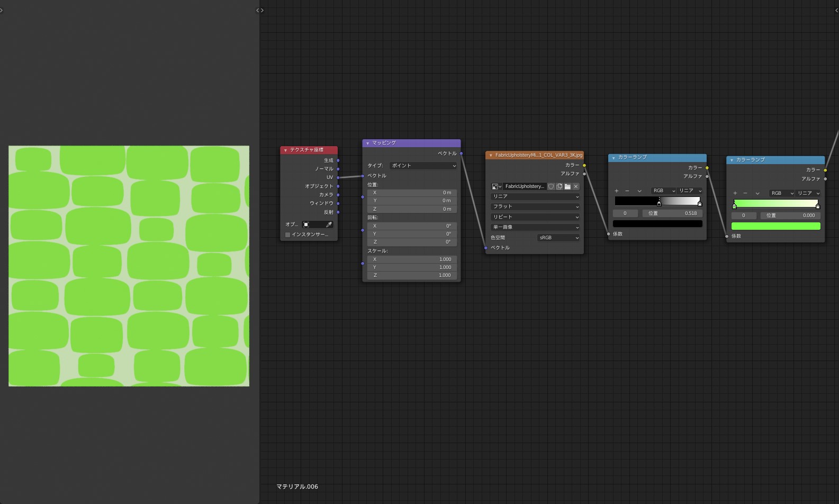Click the 位置 0.518 field
This screenshot has width=839, height=504.
[672, 213]
